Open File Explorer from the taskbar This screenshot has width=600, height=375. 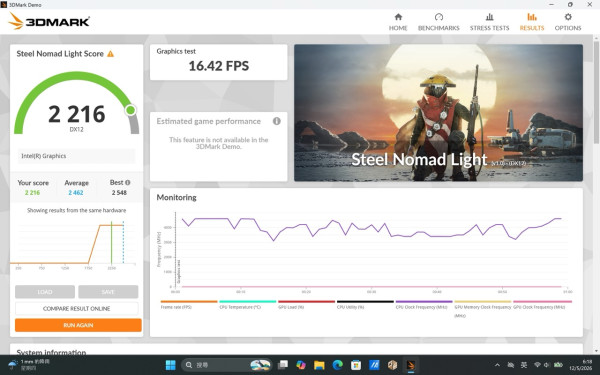click(x=319, y=365)
